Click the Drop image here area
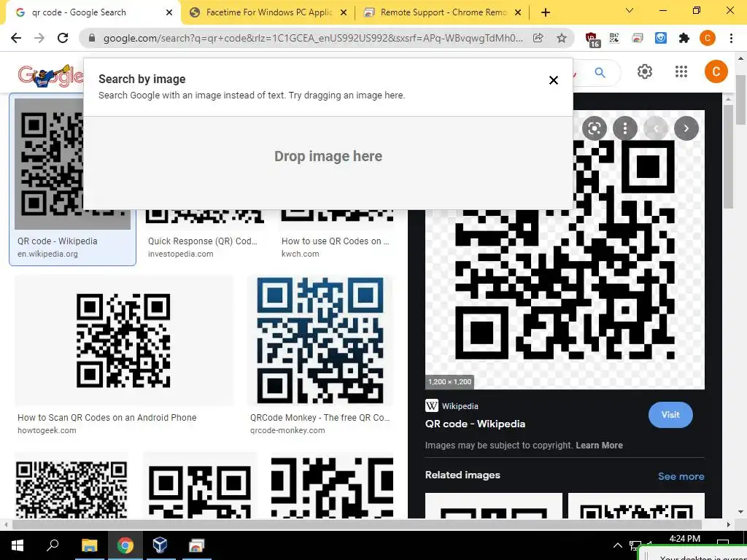Screen dimensions: 747x560 (328, 163)
